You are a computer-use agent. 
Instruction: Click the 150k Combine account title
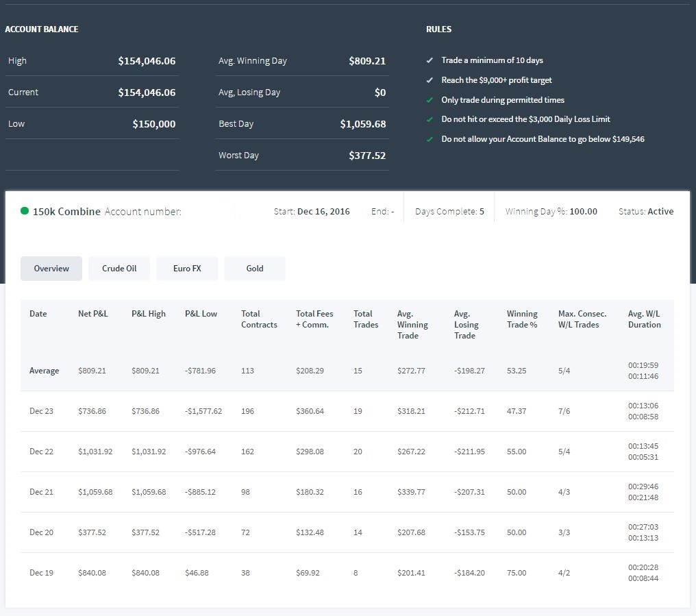click(66, 212)
